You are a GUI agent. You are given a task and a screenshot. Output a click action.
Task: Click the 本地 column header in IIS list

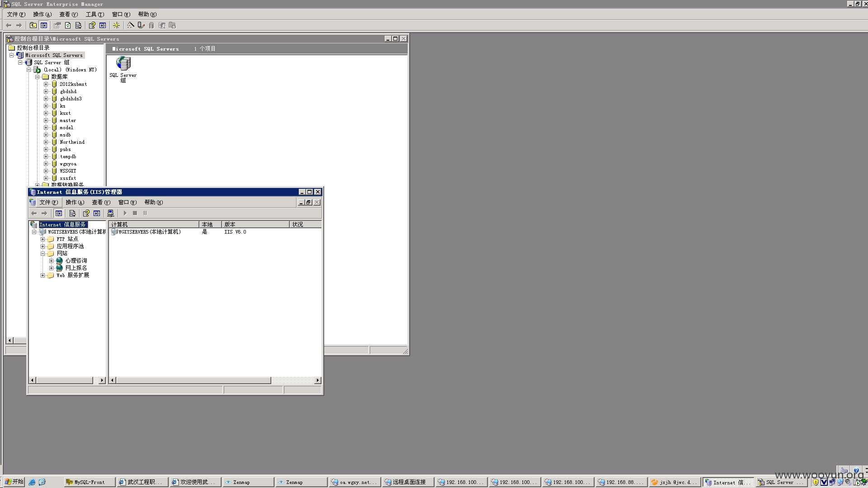[x=210, y=224]
